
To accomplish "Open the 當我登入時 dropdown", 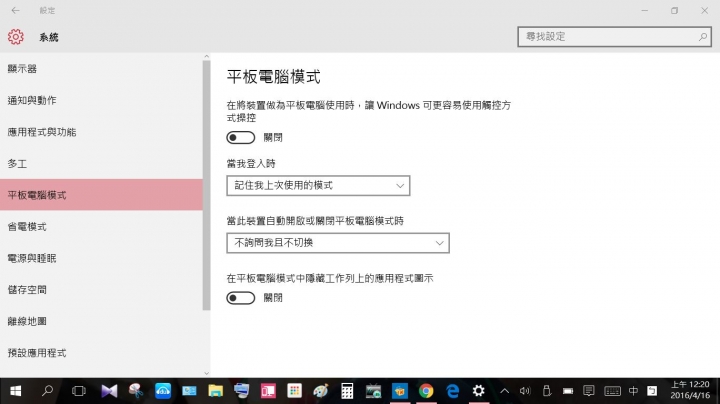I will [x=318, y=185].
